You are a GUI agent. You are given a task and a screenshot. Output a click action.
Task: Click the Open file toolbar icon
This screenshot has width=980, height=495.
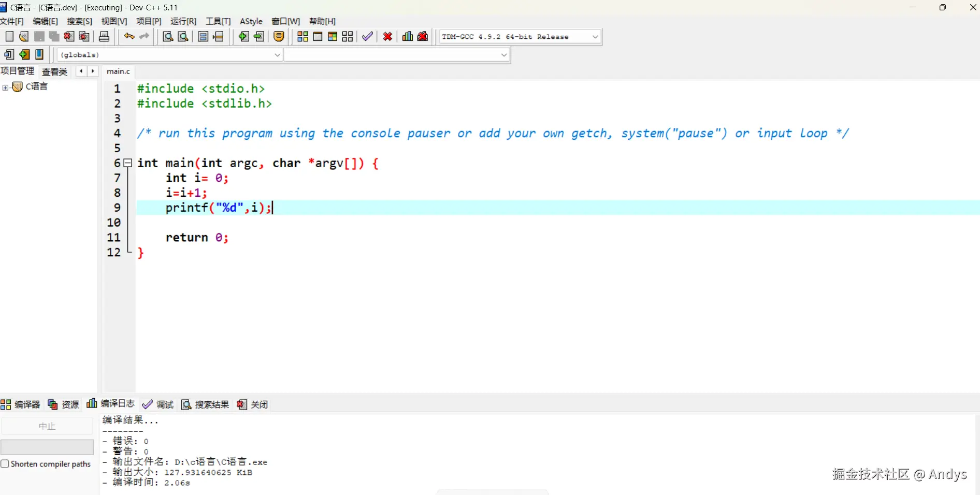coord(24,36)
